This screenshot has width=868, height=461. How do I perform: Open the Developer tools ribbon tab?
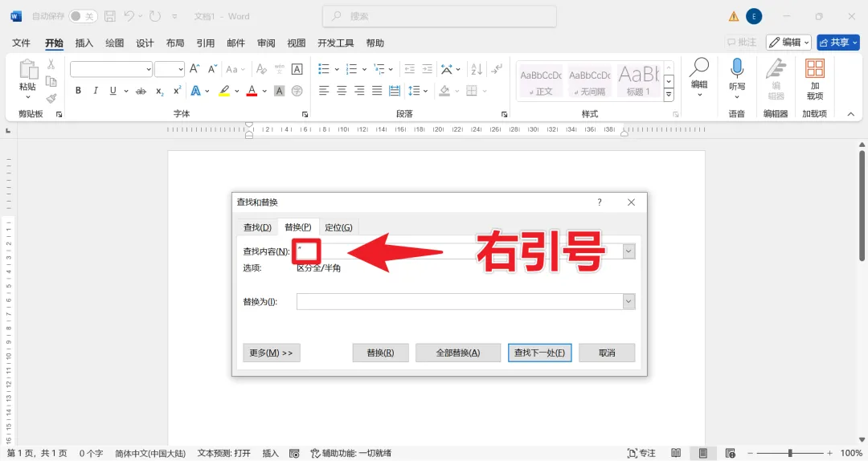(x=335, y=43)
